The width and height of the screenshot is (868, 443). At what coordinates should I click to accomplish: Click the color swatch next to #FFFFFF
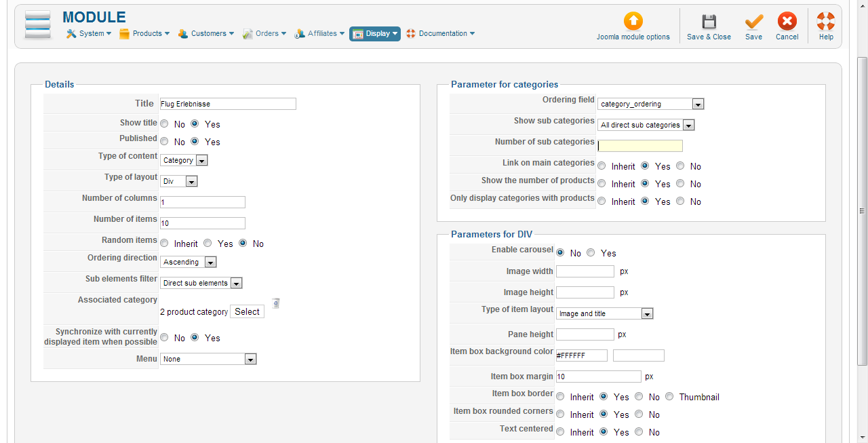(638, 355)
